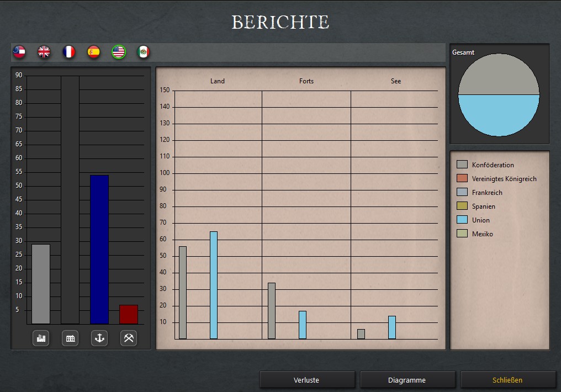The width and height of the screenshot is (561, 392).
Task: Click the Mexiko legend color swatch
Action: coord(462,234)
